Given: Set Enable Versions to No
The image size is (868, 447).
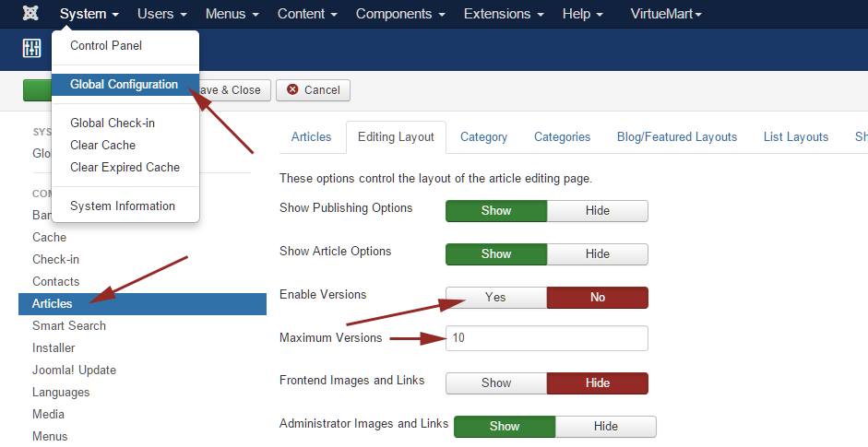Looking at the screenshot, I should coord(598,297).
